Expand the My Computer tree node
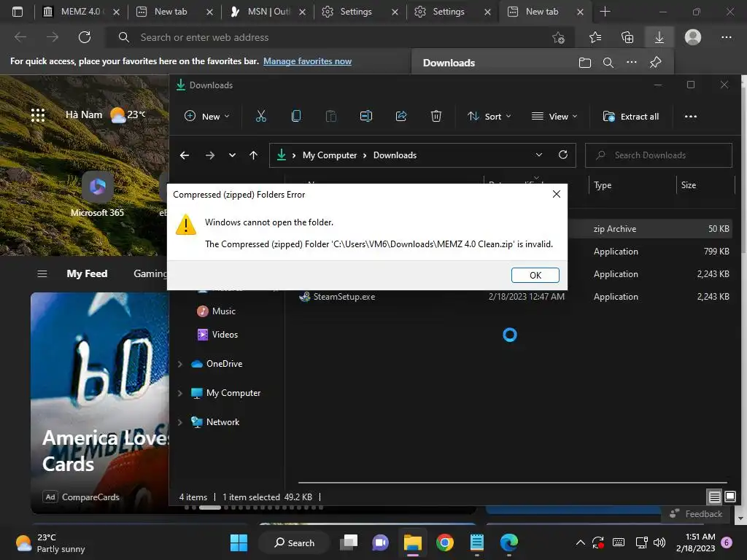The width and height of the screenshot is (747, 560). 180,393
